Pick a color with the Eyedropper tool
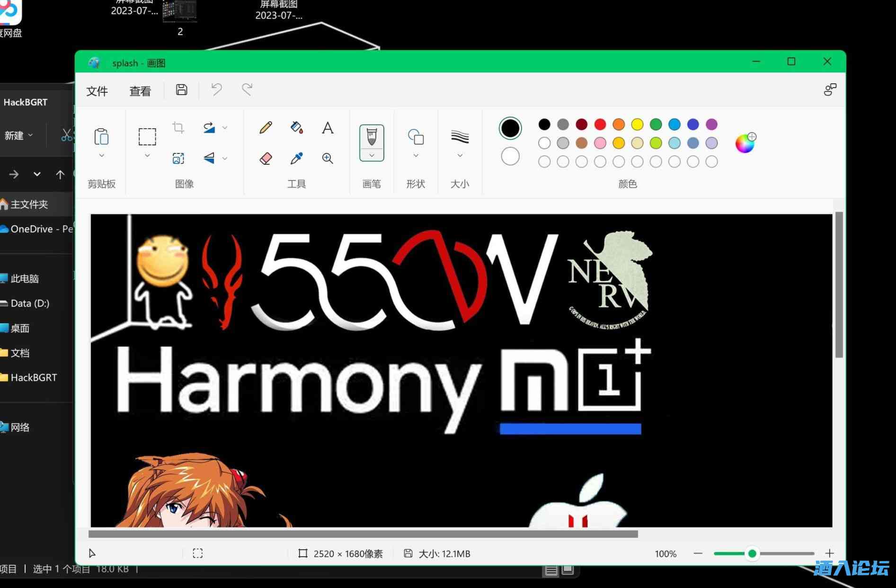 click(x=297, y=159)
